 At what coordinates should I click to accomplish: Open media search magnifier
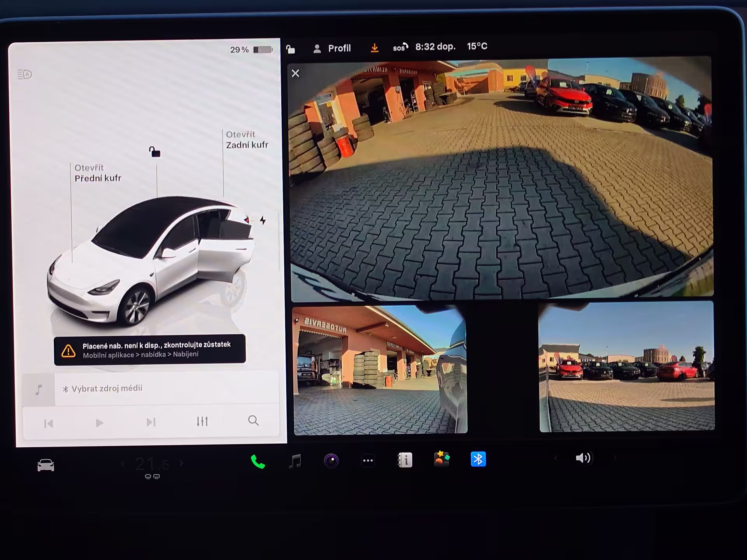tap(253, 420)
